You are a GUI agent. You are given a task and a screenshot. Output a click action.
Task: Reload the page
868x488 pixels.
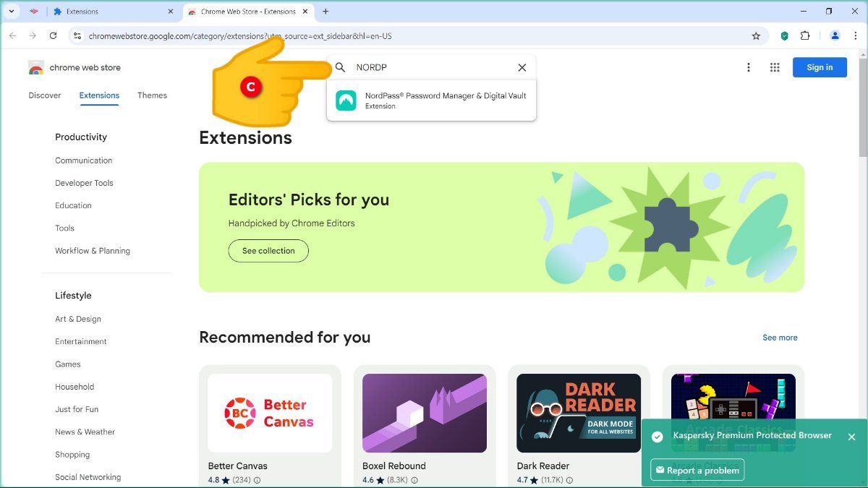point(53,35)
